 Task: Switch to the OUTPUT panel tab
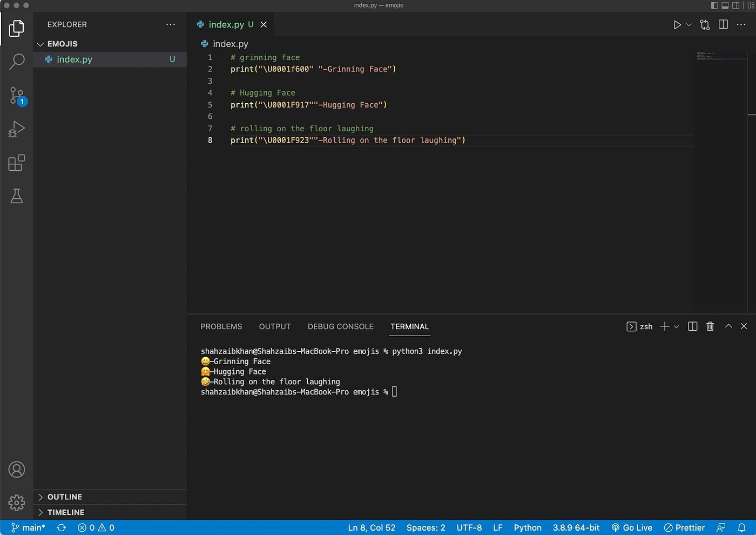pyautogui.click(x=275, y=326)
